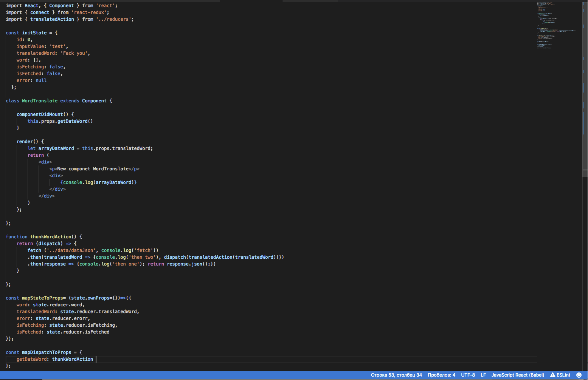Screen dimensions: 588x380
Task: Click 'console.log(arrayDataWord)' JSX expression
Action: click(x=98, y=182)
